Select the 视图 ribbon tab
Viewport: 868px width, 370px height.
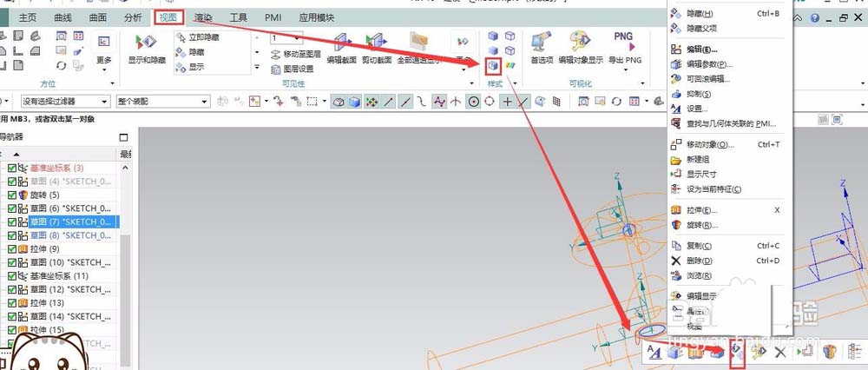pos(168,17)
